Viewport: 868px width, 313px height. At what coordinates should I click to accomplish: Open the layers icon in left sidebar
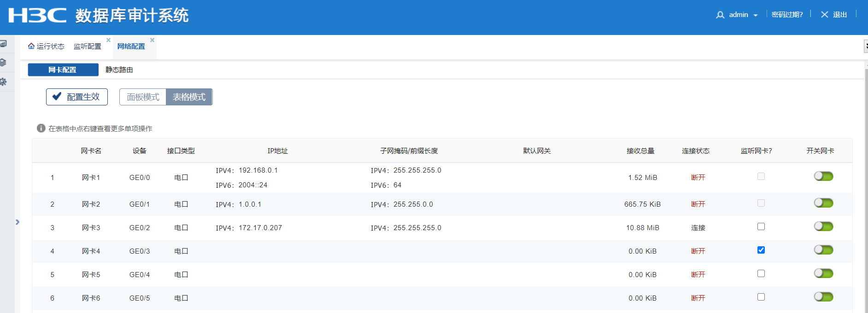point(3,62)
